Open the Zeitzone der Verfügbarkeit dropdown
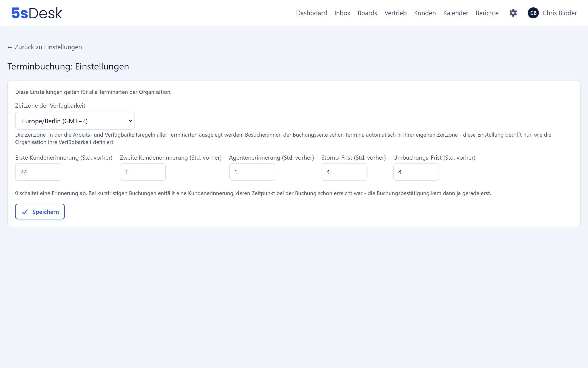 coord(75,121)
